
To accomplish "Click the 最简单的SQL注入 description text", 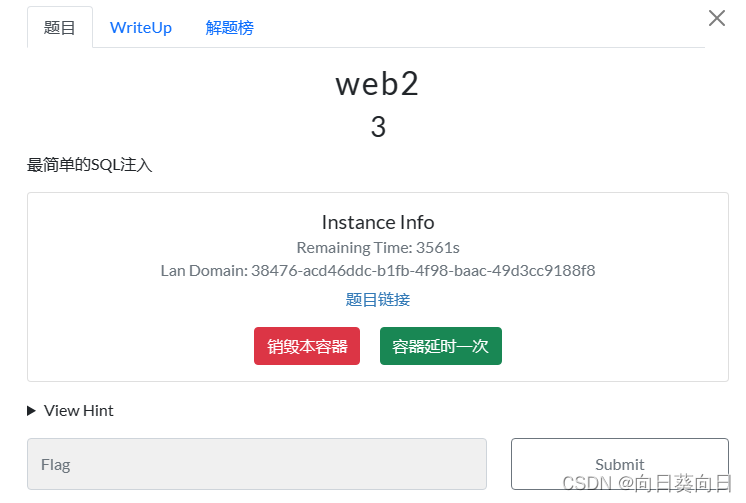I will [x=89, y=165].
